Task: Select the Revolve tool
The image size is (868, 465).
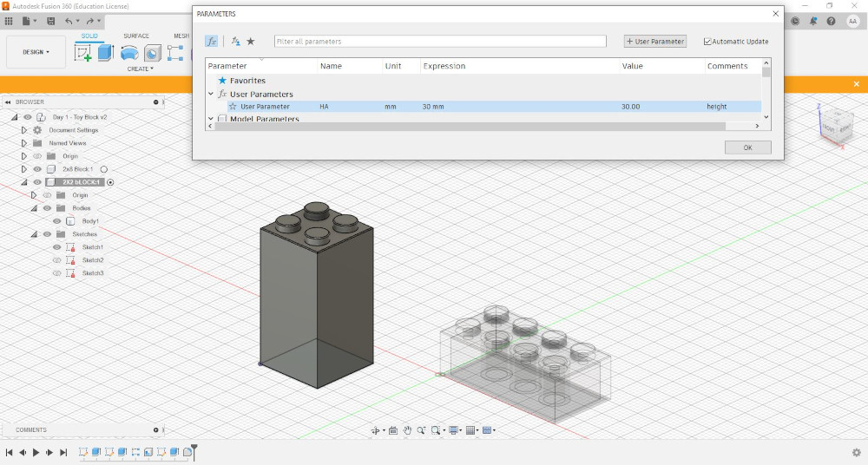Action: click(x=129, y=53)
